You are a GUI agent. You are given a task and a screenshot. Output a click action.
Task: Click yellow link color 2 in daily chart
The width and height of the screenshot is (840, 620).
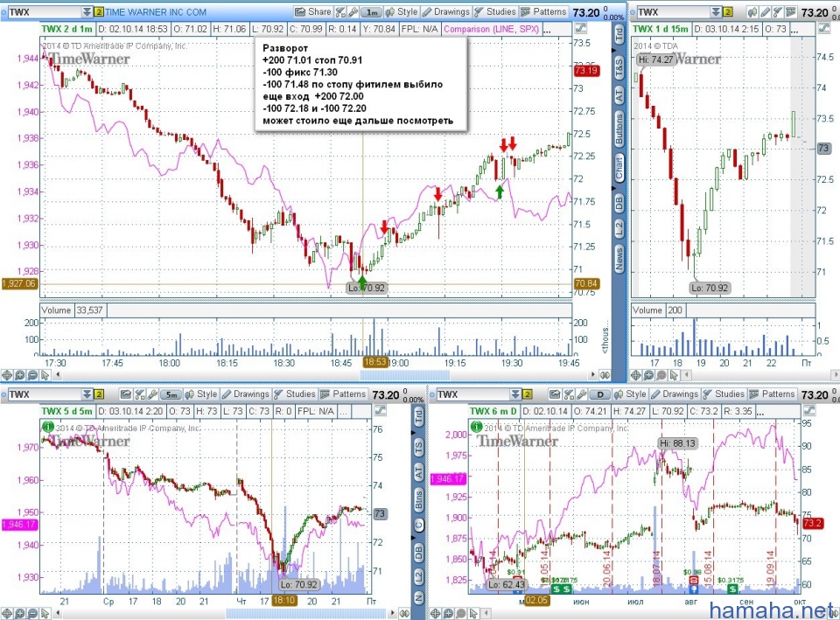[527, 394]
